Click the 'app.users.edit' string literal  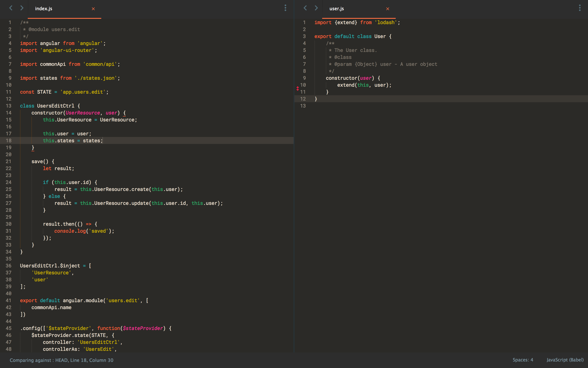(x=83, y=92)
